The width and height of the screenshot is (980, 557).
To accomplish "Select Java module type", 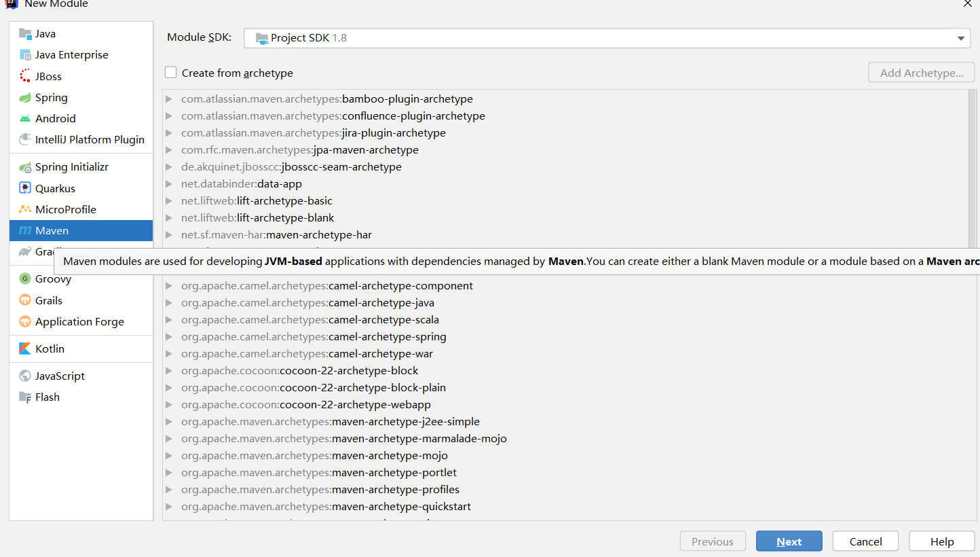I will (x=81, y=33).
